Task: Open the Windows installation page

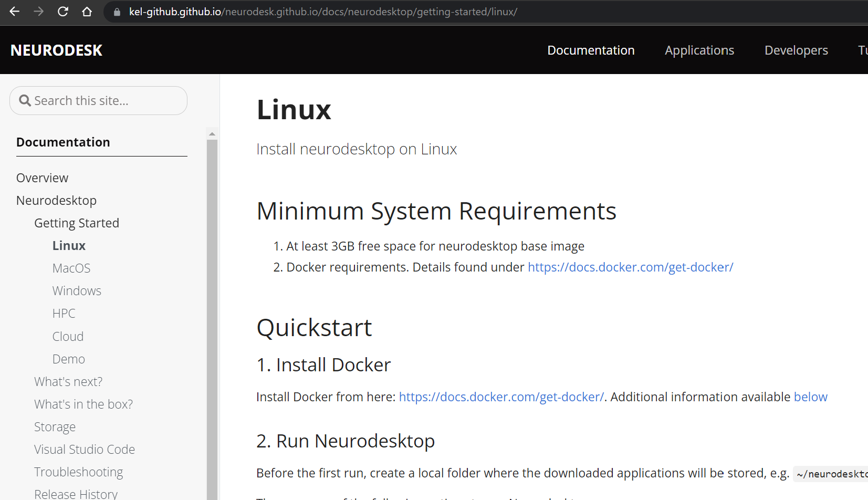Action: (x=77, y=290)
